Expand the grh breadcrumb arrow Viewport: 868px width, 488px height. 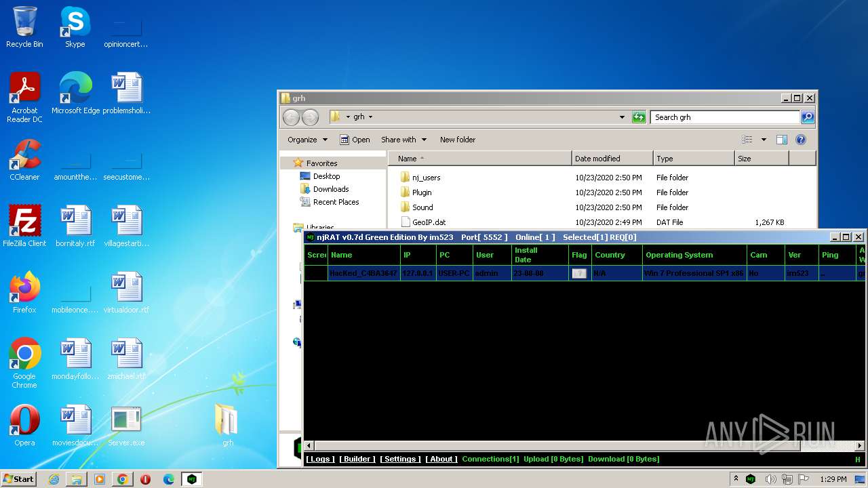pos(371,117)
